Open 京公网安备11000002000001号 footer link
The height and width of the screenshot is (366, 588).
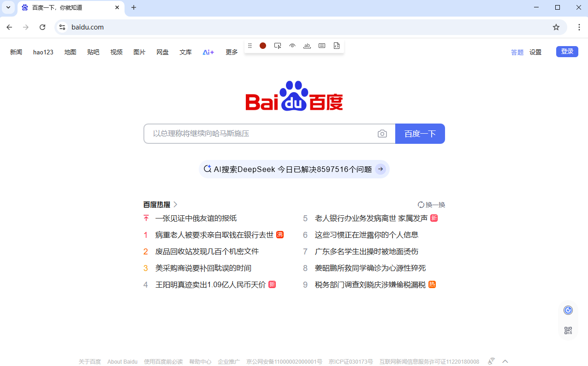[x=284, y=361]
